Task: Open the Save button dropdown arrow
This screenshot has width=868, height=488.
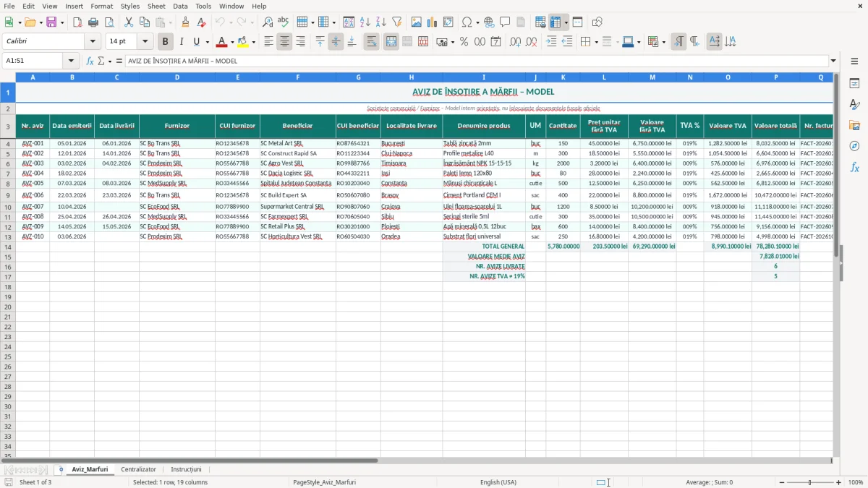Action: click(61, 22)
